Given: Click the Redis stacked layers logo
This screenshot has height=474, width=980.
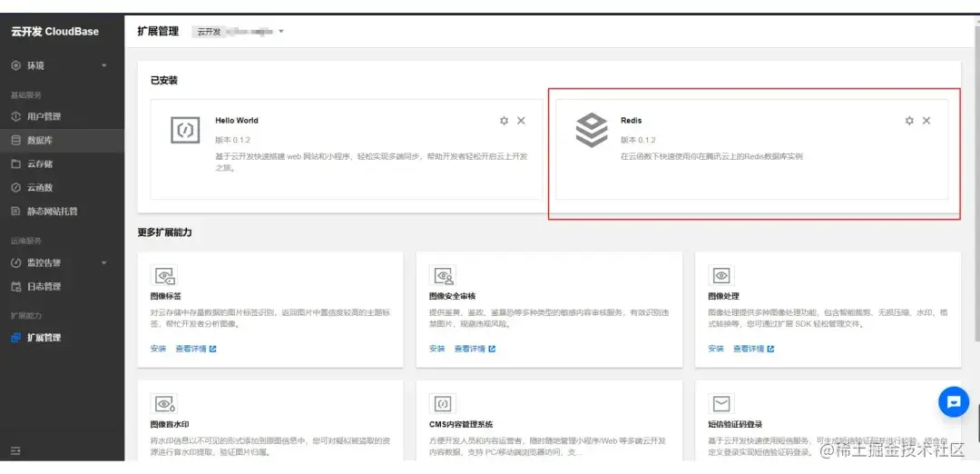Looking at the screenshot, I should click(592, 130).
